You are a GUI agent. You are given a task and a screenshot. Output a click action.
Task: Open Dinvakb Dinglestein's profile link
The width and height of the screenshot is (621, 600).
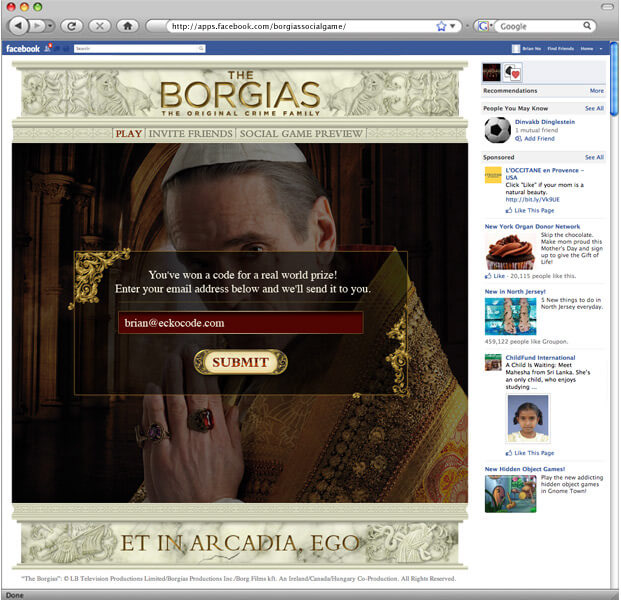[545, 122]
